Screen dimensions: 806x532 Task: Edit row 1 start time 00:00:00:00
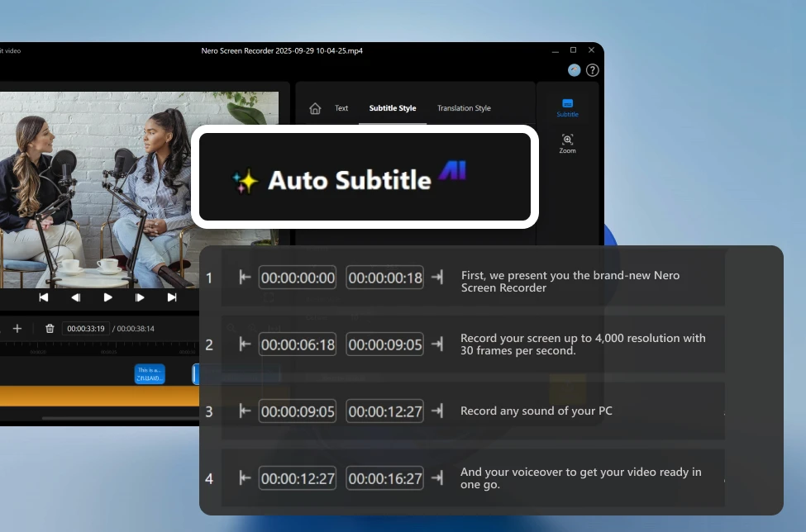pyautogui.click(x=298, y=278)
